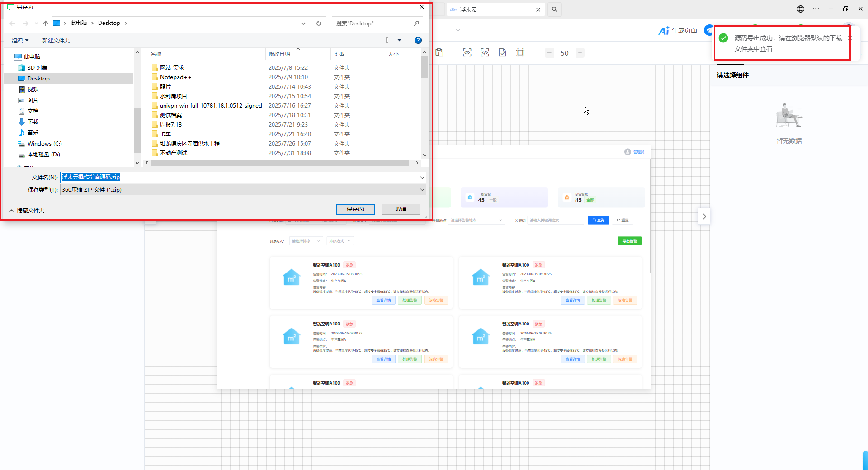Click the AI 生成页面 button
The image size is (868, 470).
[x=678, y=30]
